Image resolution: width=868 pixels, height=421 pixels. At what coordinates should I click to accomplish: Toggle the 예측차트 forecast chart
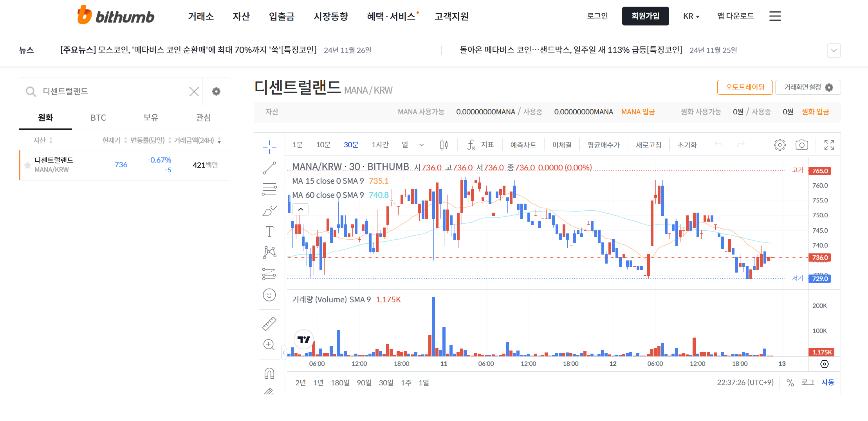coord(523,145)
